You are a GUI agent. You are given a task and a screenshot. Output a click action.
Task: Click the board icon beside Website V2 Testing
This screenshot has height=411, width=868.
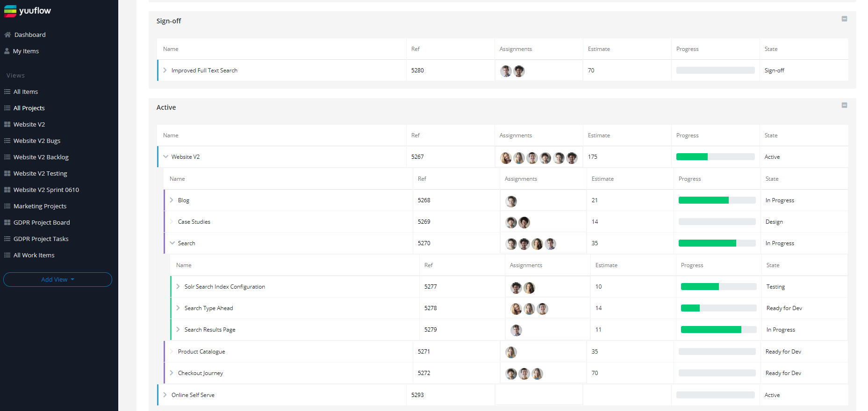[x=7, y=173]
